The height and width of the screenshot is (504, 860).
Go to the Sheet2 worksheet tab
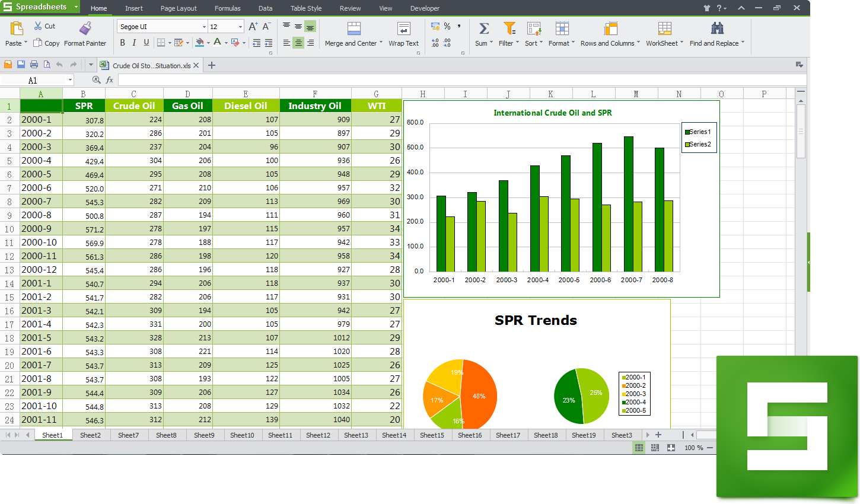click(x=90, y=435)
